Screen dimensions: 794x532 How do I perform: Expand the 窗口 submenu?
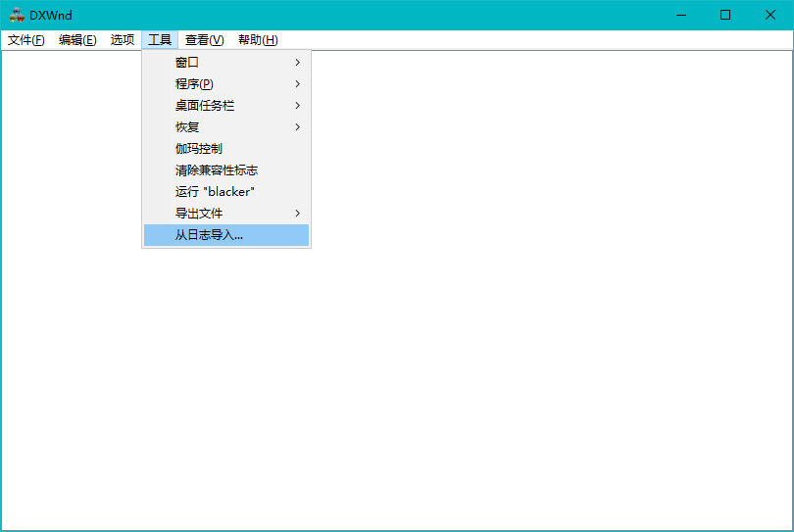pos(226,63)
